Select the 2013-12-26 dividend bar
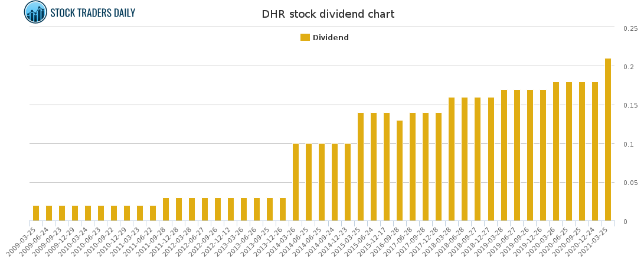The image size is (644, 266). tap(283, 210)
